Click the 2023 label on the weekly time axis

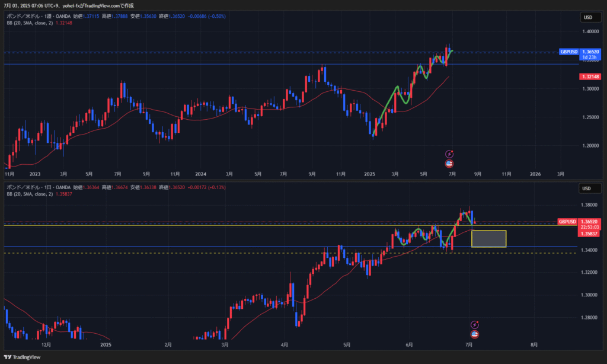point(35,174)
